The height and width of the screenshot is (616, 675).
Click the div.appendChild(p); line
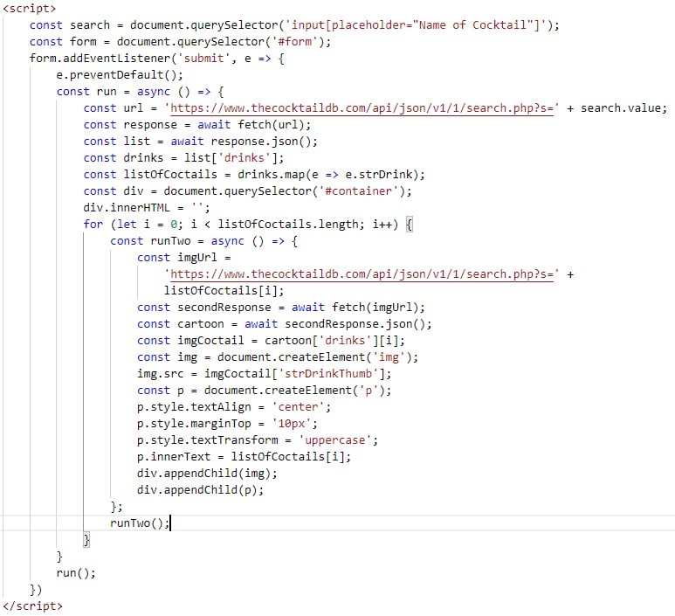(200, 490)
